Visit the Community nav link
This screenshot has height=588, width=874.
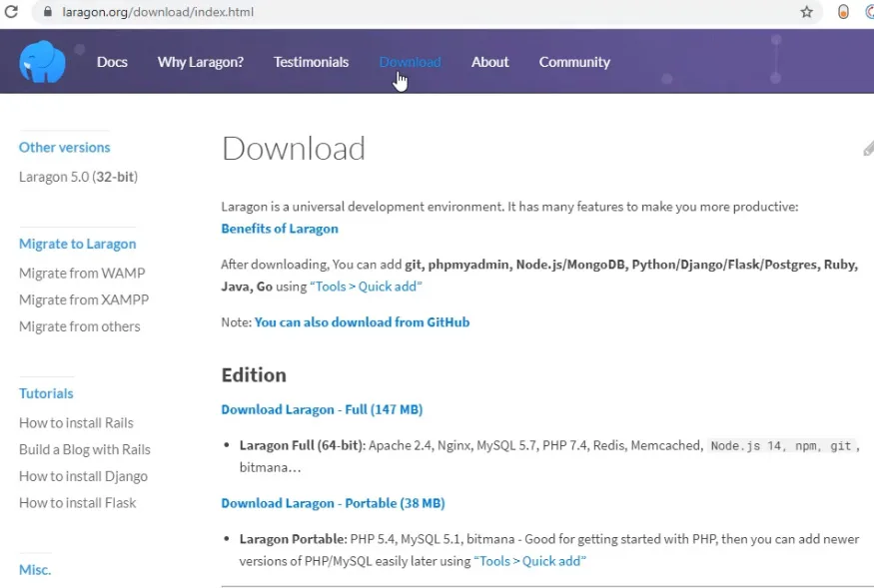click(x=574, y=62)
